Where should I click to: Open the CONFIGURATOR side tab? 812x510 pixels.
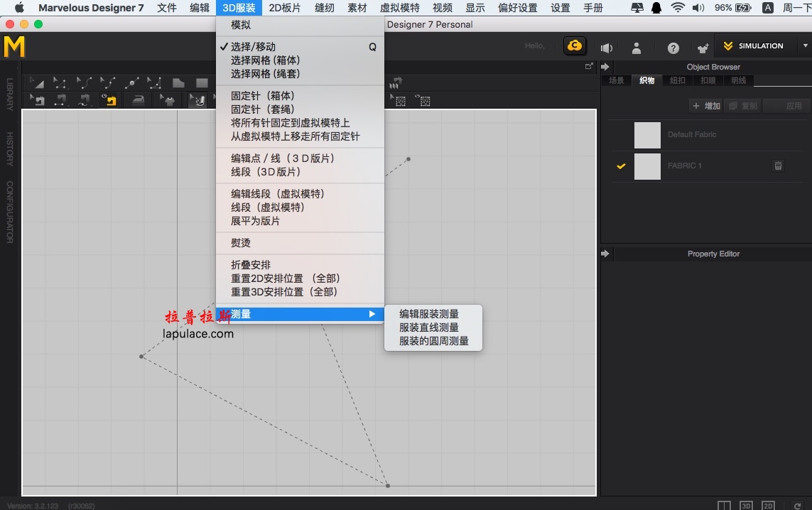10,212
